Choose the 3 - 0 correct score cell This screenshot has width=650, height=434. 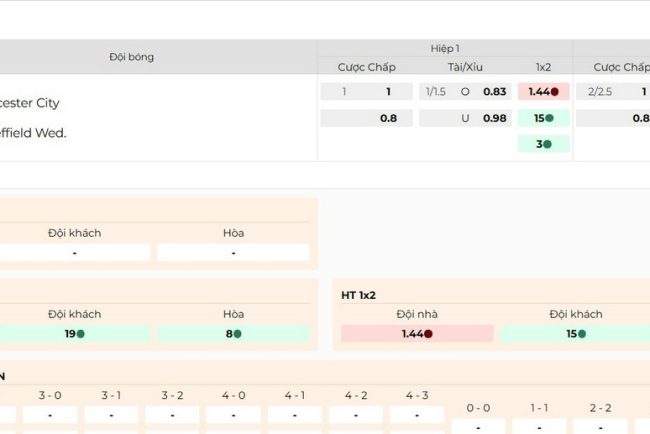pyautogui.click(x=50, y=414)
